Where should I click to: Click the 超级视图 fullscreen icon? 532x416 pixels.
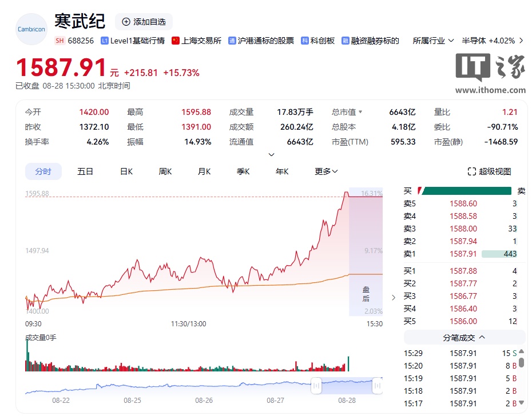tap(472, 171)
